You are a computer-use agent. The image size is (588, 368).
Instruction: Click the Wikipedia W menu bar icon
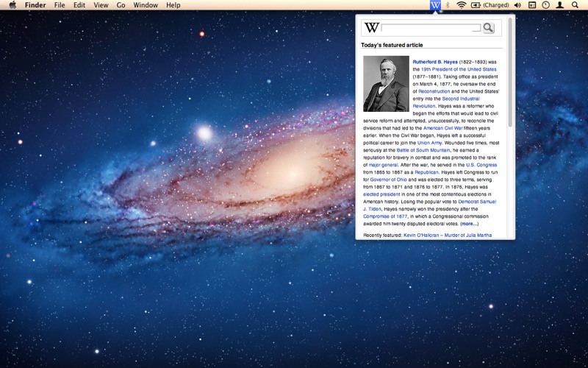[435, 5]
